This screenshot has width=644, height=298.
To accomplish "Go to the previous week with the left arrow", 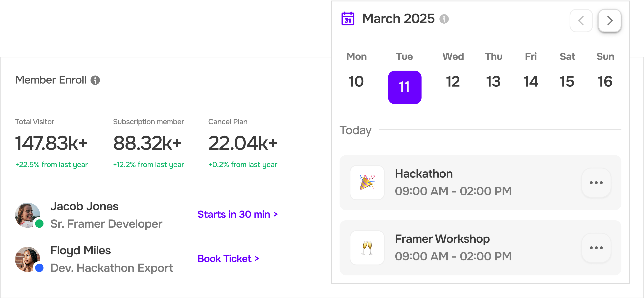I will click(x=581, y=21).
